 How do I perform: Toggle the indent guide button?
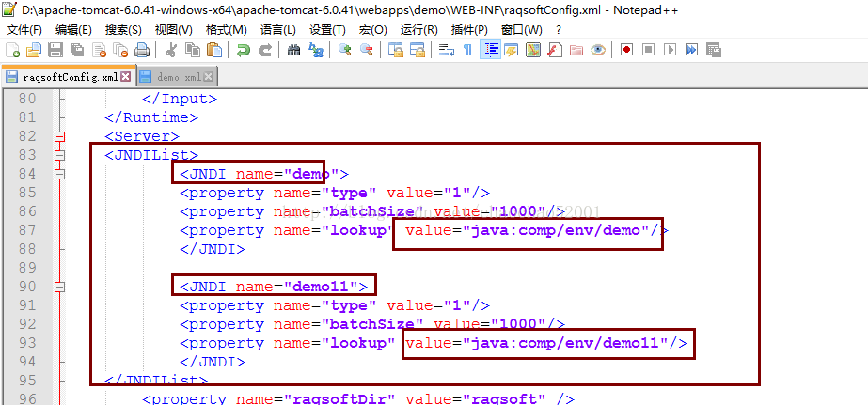point(490,50)
